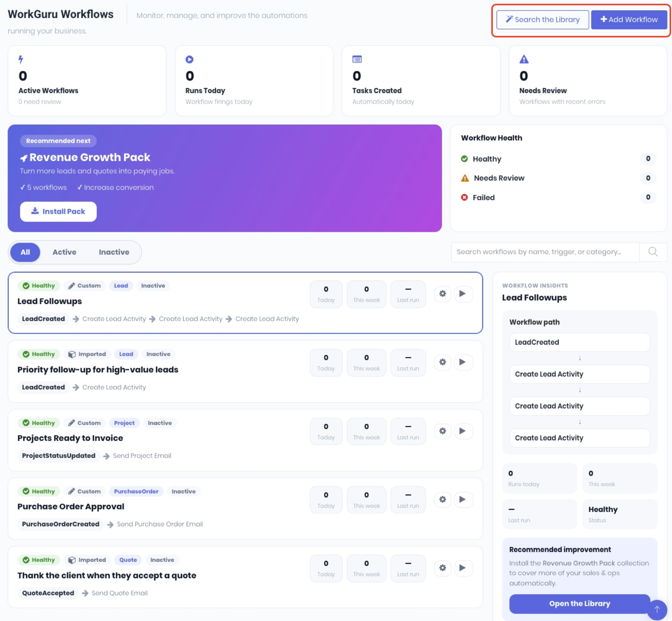Click the Runs Today stat label
The width and height of the screenshot is (672, 621).
pos(205,91)
